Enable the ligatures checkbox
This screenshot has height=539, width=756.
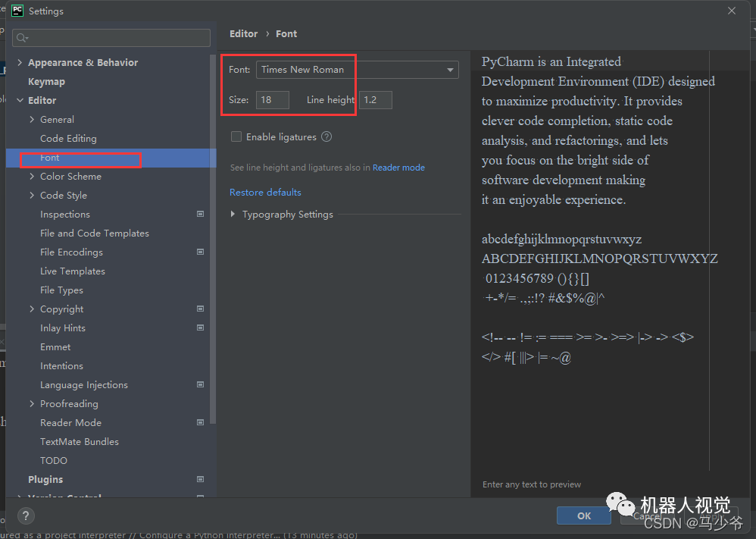(236, 136)
